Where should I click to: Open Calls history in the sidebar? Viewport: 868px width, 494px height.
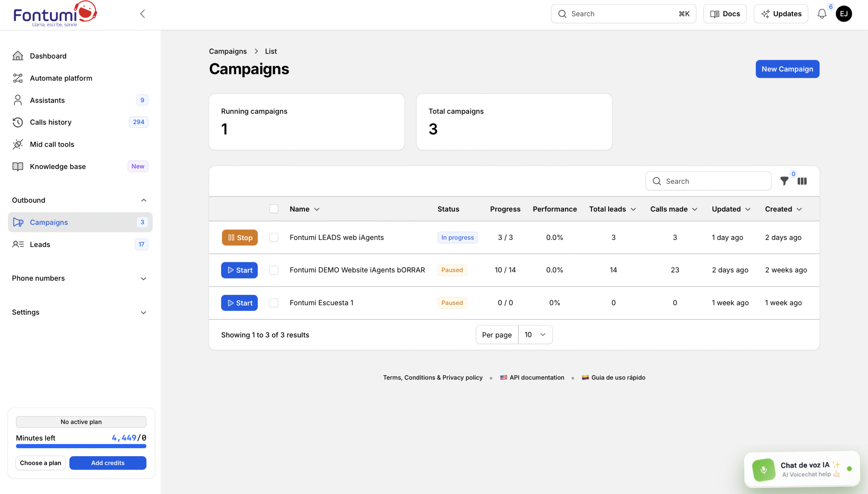51,122
